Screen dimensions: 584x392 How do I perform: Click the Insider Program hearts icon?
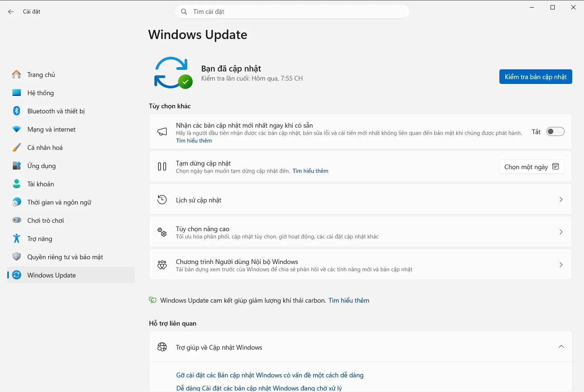(x=162, y=265)
